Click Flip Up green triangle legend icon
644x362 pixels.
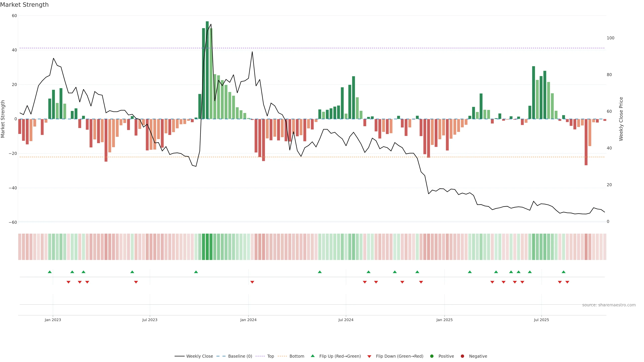coord(312,356)
